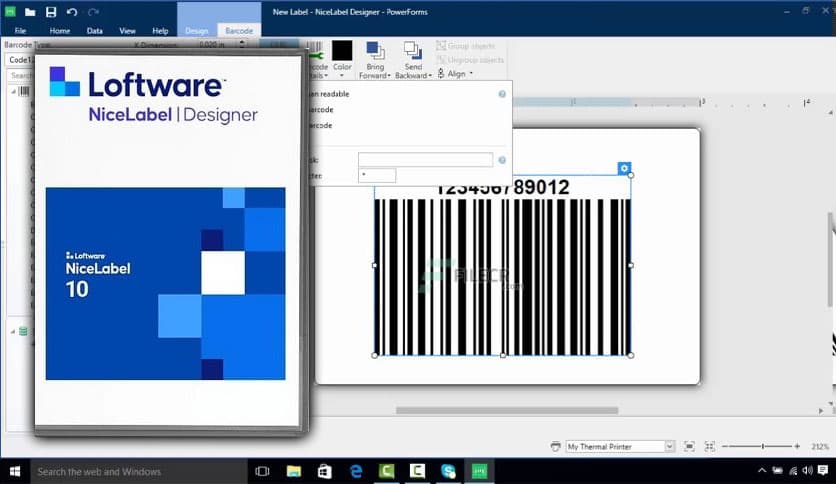Screen dimensions: 836x484
Task: Open a file with the folder icon
Action: click(x=30, y=12)
